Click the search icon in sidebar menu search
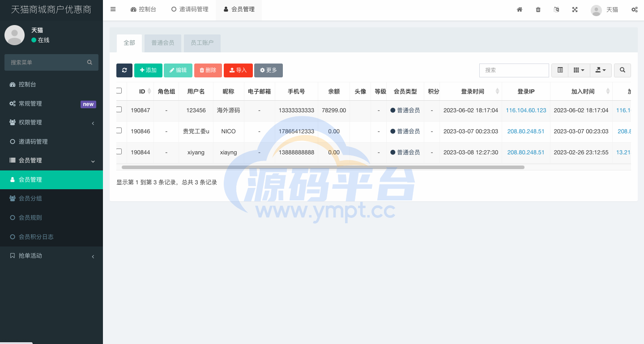644x344 pixels. 90,62
